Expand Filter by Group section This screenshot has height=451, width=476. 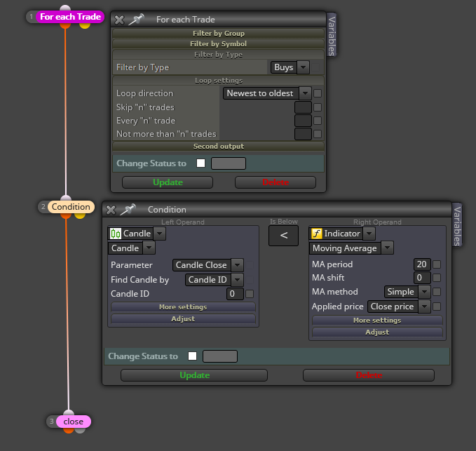point(218,34)
